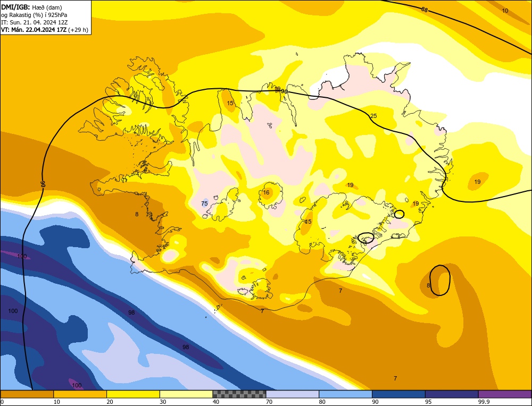Select the "IT: Sun. 21. 04. 2024 12Z" line

pos(35,22)
